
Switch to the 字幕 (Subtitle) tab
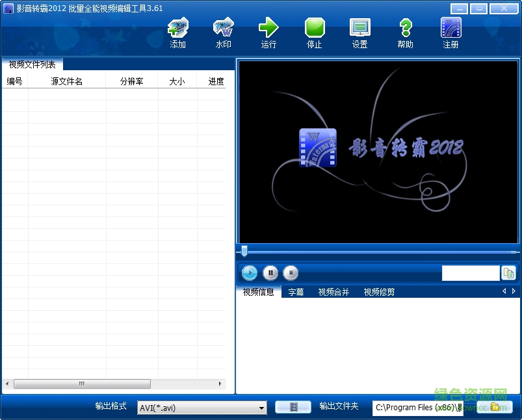click(296, 292)
